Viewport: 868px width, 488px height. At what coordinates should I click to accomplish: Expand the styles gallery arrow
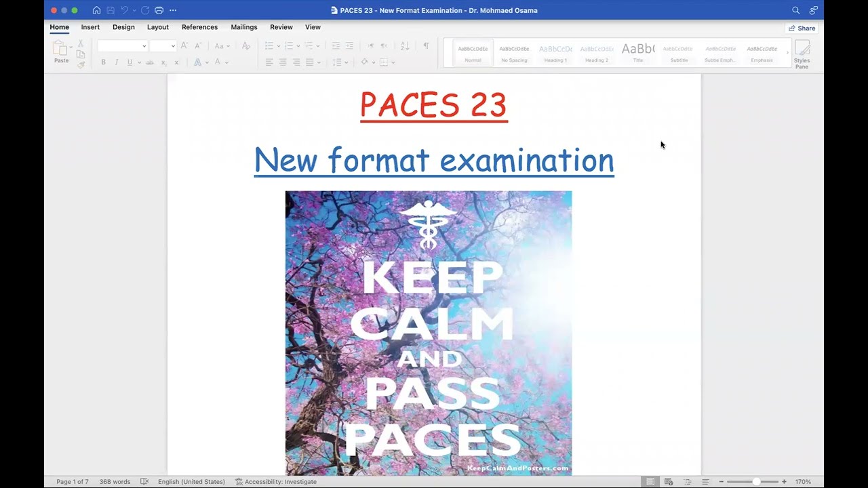coord(787,52)
